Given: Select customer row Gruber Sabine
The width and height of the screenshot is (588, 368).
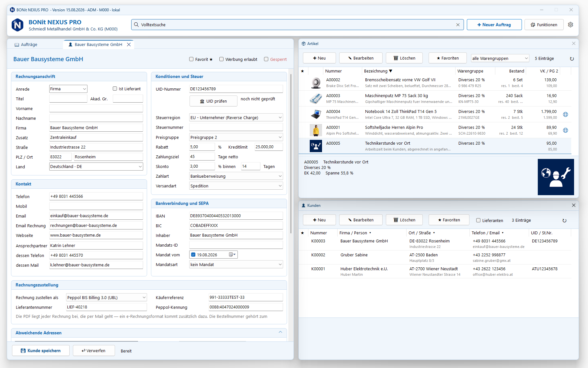Looking at the screenshot, I should tap(435, 257).
